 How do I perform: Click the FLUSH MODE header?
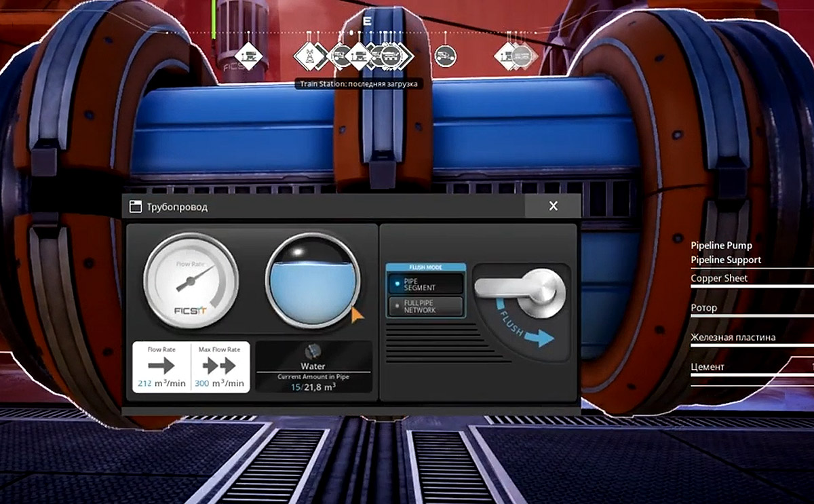point(425,267)
